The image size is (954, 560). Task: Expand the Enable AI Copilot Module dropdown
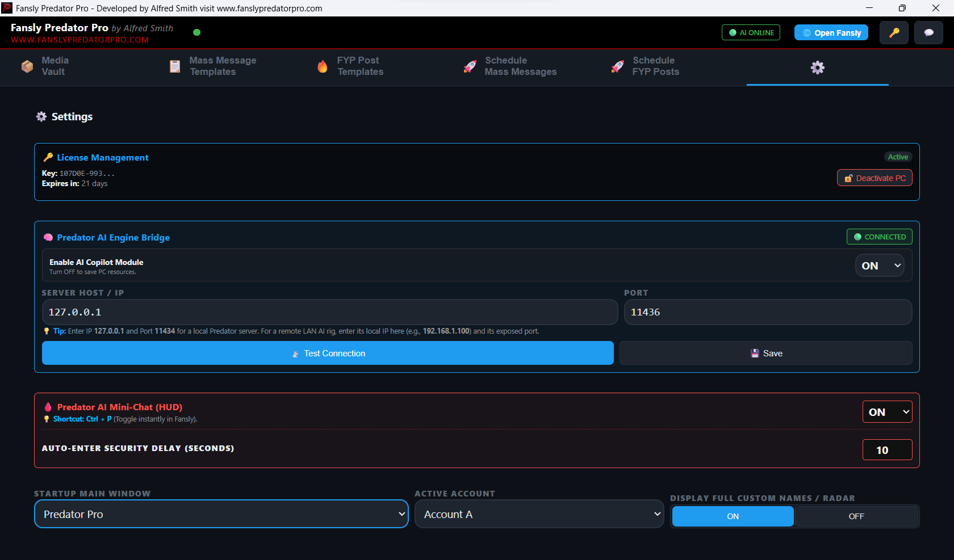pyautogui.click(x=880, y=266)
